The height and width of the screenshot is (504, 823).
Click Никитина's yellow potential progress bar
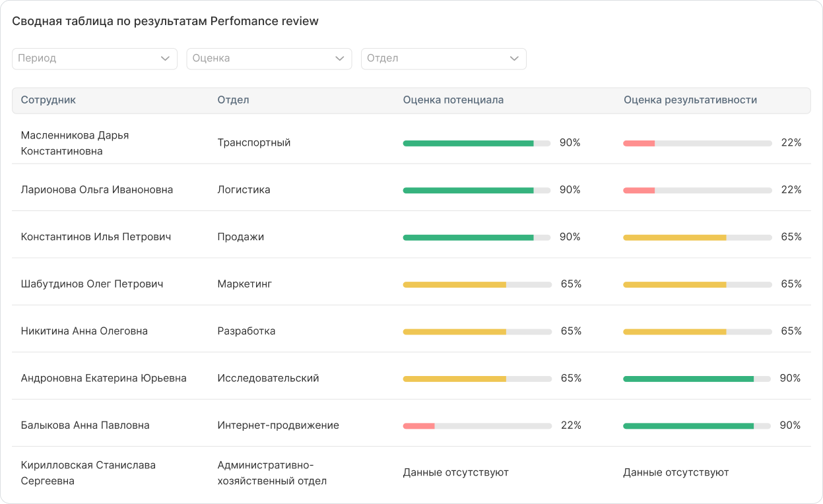click(477, 332)
